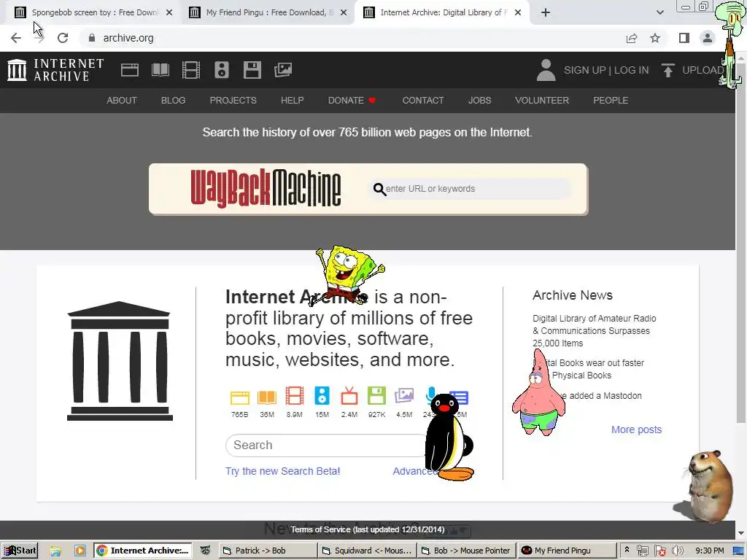Open the JOBS menu item
Image resolution: width=747 pixels, height=560 pixels.
coord(479,101)
